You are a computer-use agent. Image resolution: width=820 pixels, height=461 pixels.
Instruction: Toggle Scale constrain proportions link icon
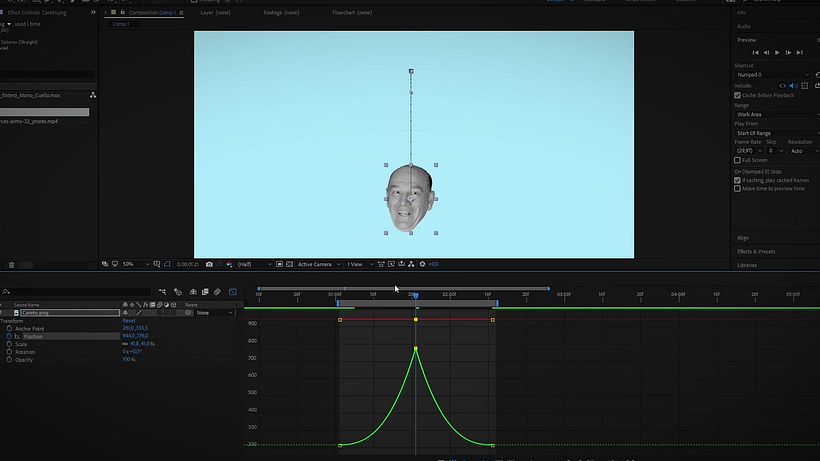(125, 344)
